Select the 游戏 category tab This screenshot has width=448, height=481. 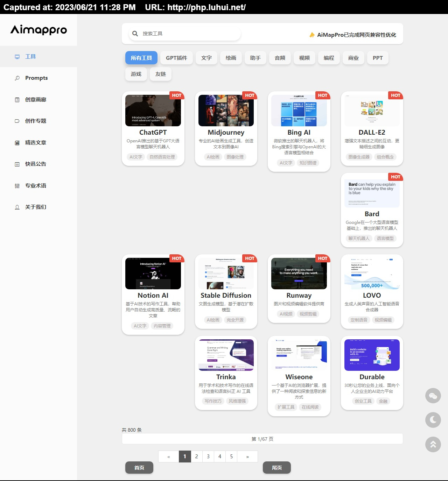tap(136, 74)
